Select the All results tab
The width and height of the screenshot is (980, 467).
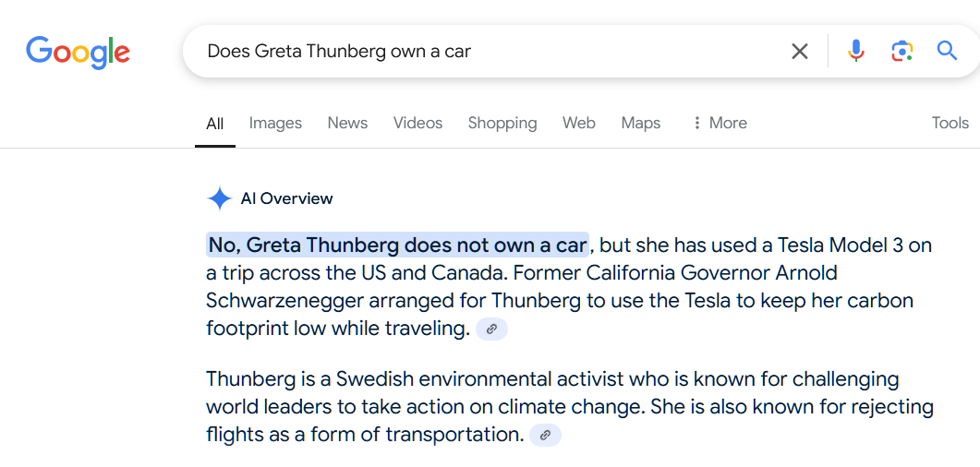[x=215, y=124]
